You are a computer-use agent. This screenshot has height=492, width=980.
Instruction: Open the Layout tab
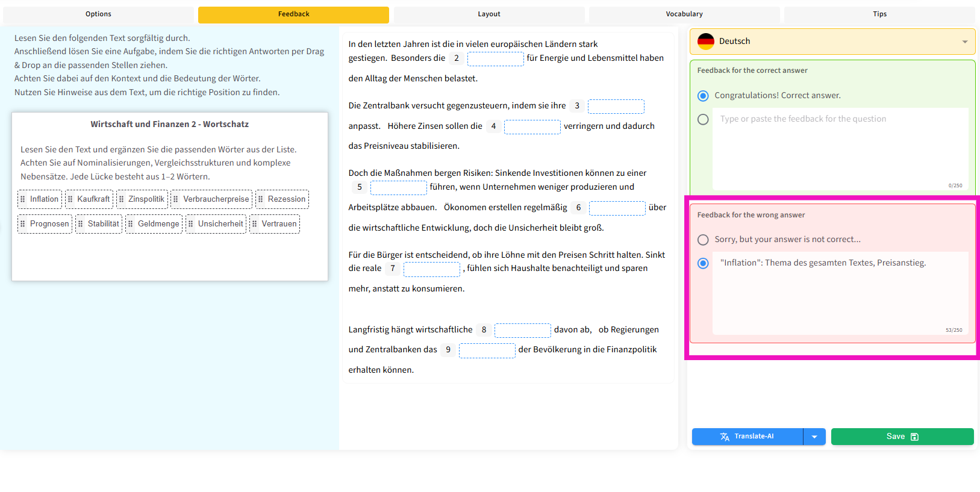coord(488,14)
